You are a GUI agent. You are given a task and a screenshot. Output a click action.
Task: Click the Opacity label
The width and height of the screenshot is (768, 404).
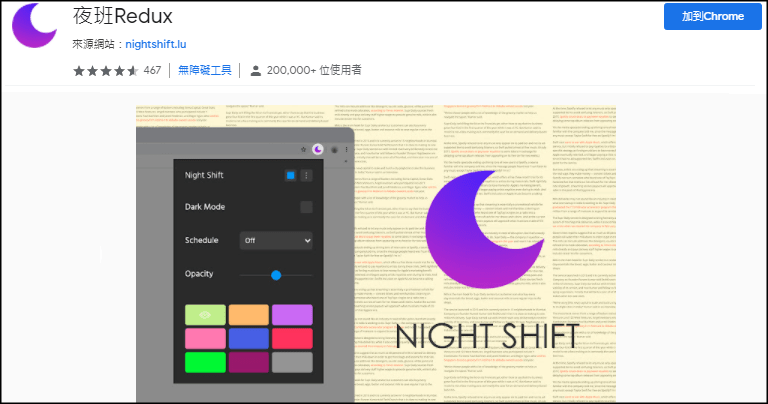[x=199, y=274]
